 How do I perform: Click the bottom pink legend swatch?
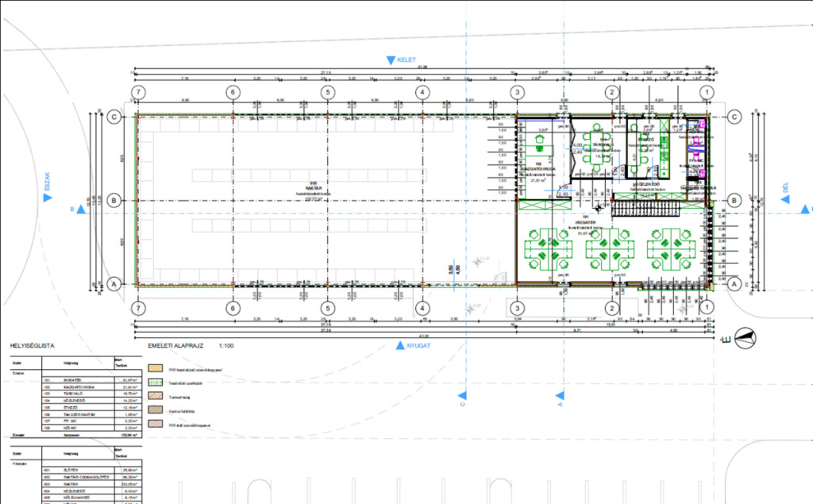[x=155, y=426]
